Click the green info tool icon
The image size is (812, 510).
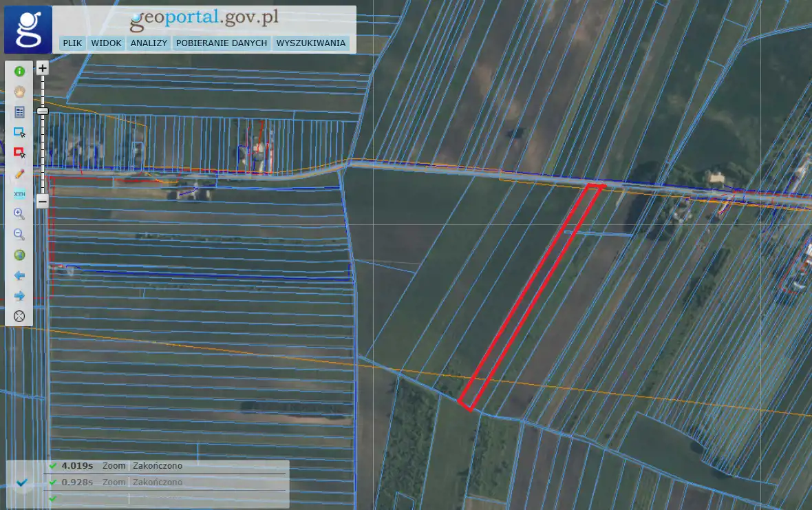click(19, 71)
